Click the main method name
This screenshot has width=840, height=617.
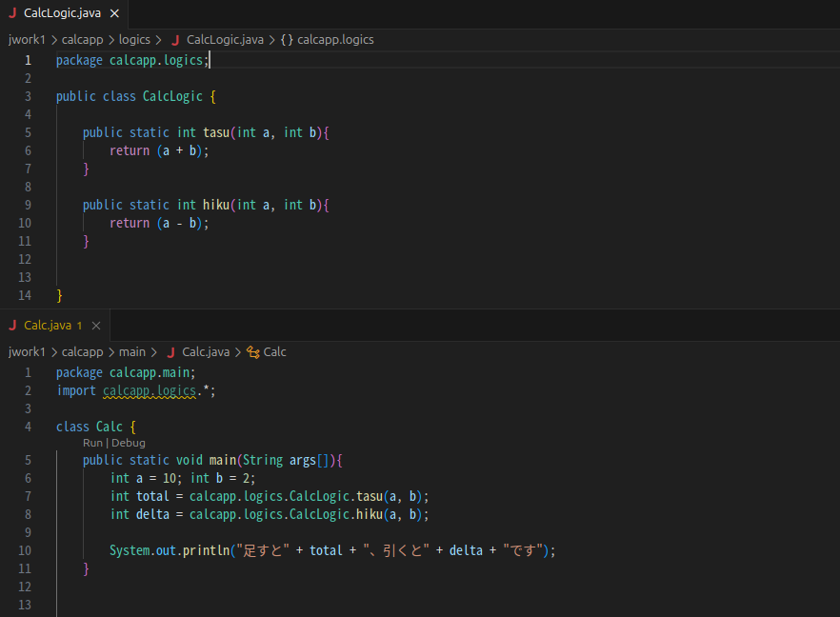click(x=223, y=460)
